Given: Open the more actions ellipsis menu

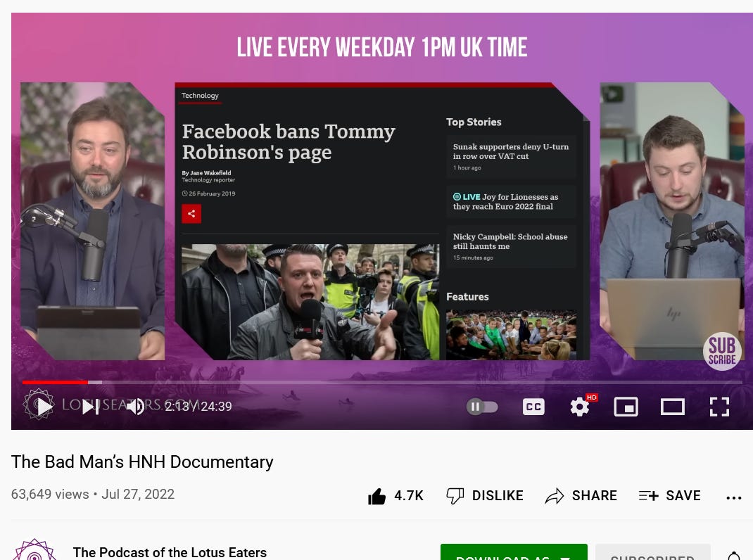Looking at the screenshot, I should point(734,498).
